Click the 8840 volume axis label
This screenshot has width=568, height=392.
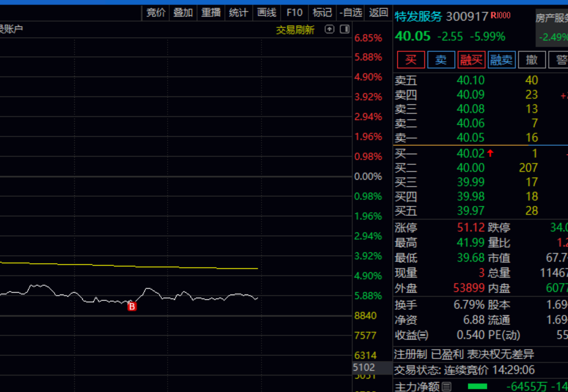(x=365, y=316)
